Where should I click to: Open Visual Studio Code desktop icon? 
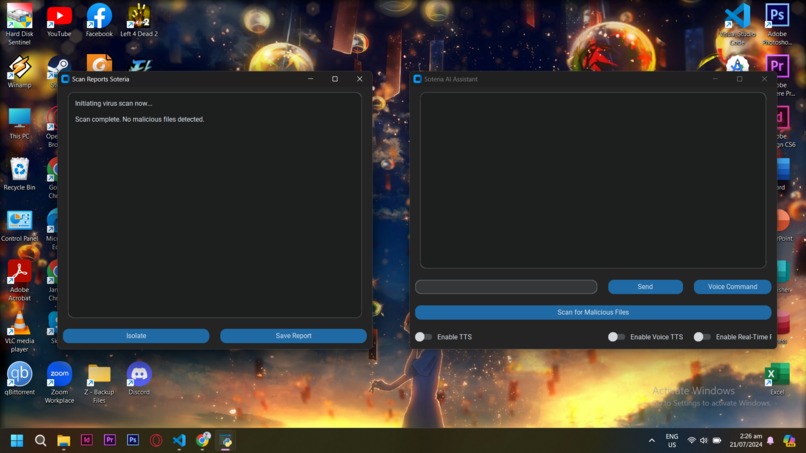tap(737, 23)
